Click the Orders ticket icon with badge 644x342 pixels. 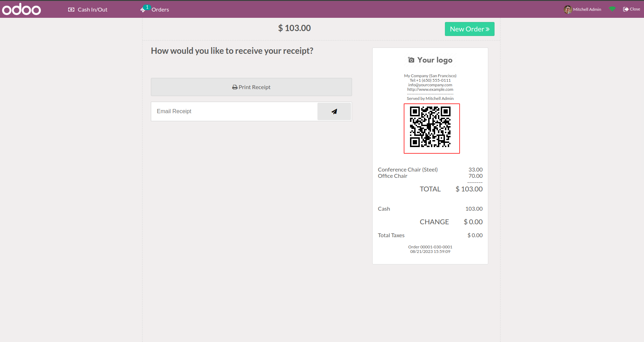coord(145,9)
